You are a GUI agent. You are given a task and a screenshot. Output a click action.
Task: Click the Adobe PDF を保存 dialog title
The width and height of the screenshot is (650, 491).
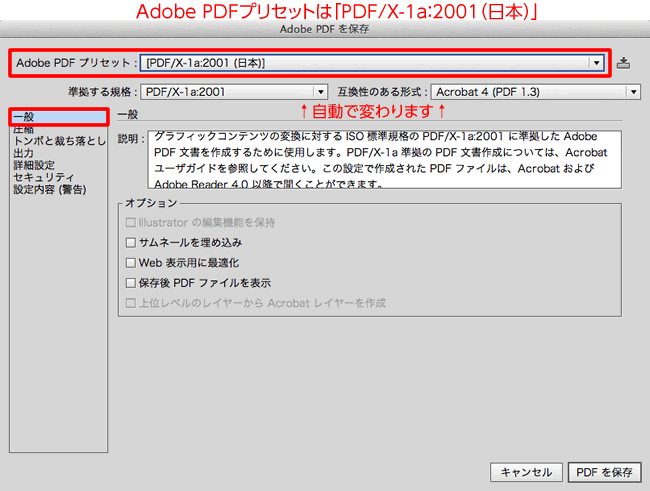324,29
